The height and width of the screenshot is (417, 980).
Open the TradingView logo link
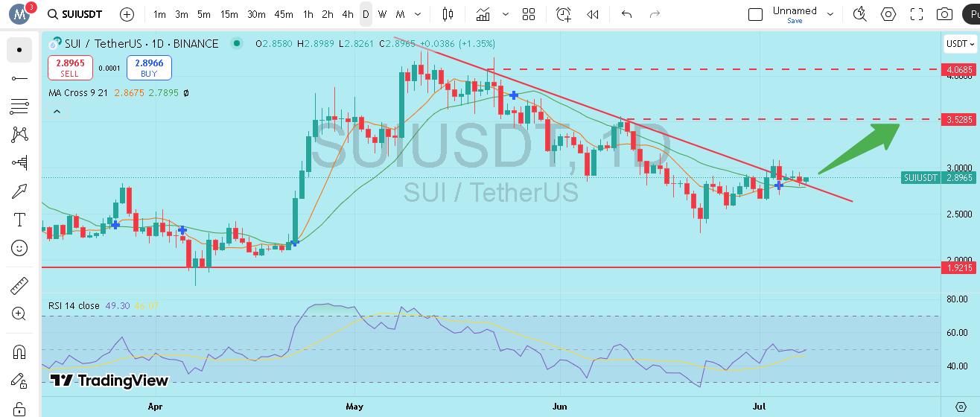(109, 381)
